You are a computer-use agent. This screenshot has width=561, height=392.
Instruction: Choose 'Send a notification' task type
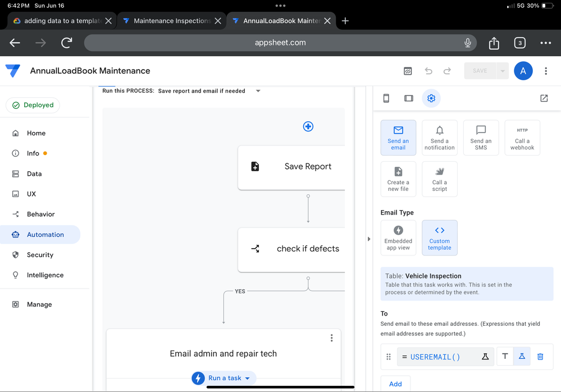point(439,138)
